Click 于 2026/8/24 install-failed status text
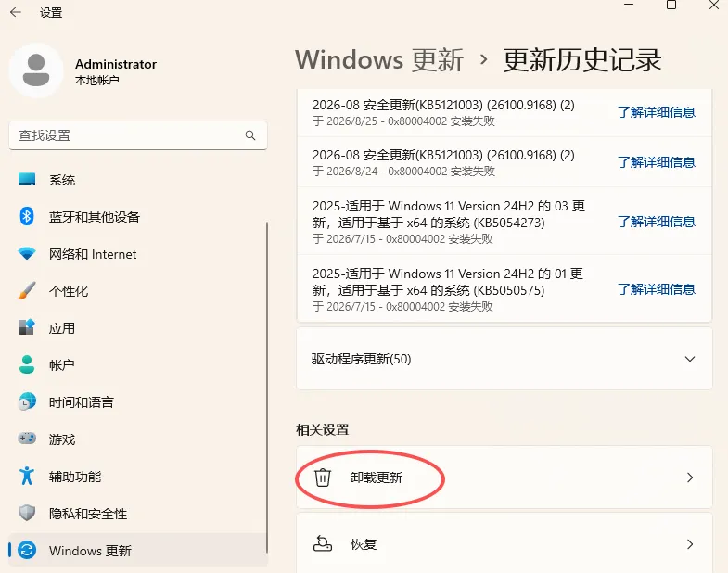 tap(403, 172)
